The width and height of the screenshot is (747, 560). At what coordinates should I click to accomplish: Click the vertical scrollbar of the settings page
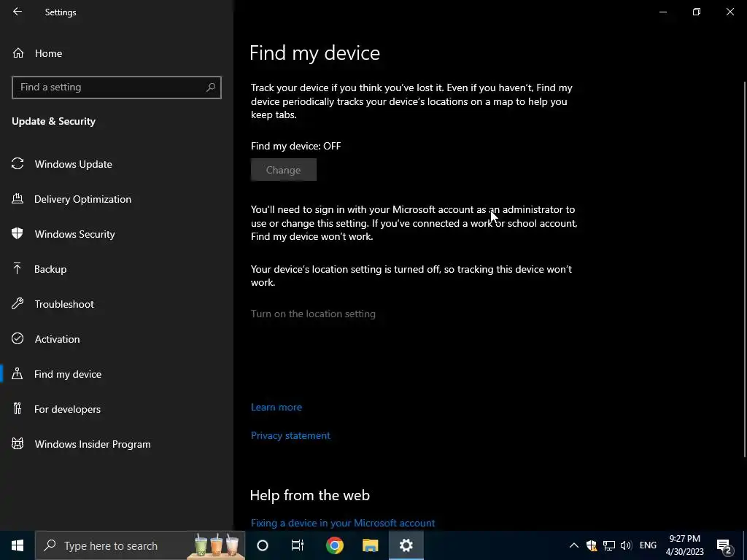coord(745,269)
